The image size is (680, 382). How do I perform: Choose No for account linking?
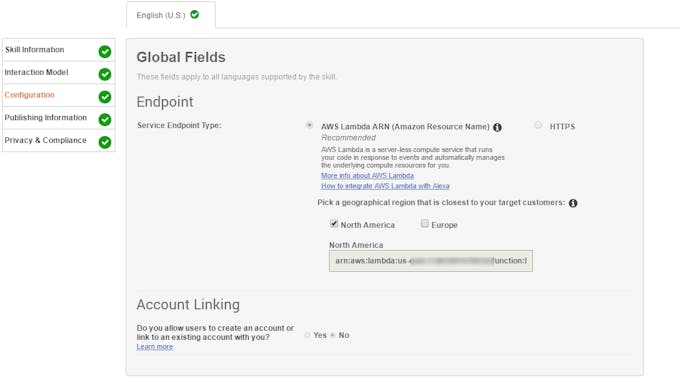333,335
